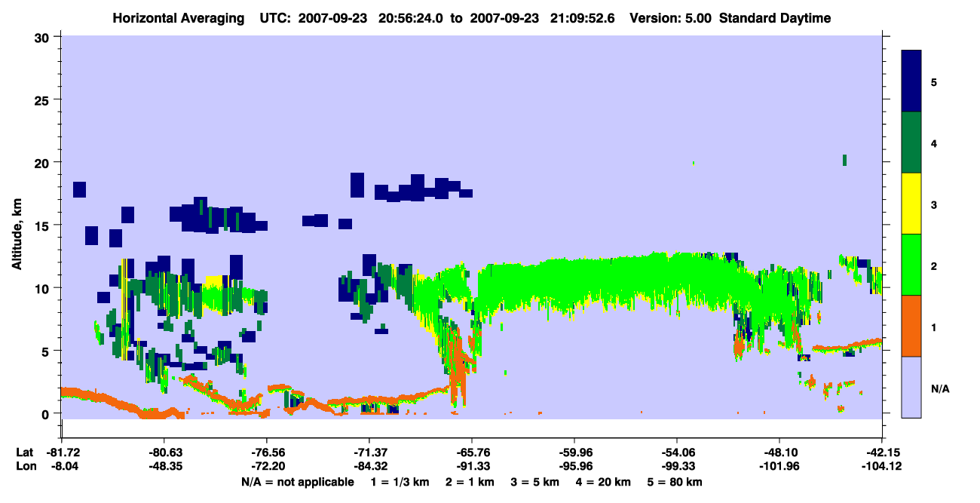Click longitude value -101.96

pyautogui.click(x=779, y=466)
